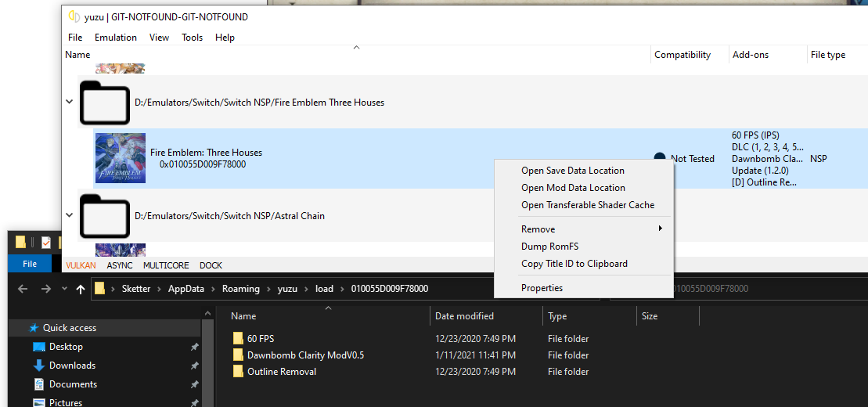Click 010055D009F78000 in the address breadcrumb
The height and width of the screenshot is (407, 868).
click(x=389, y=289)
